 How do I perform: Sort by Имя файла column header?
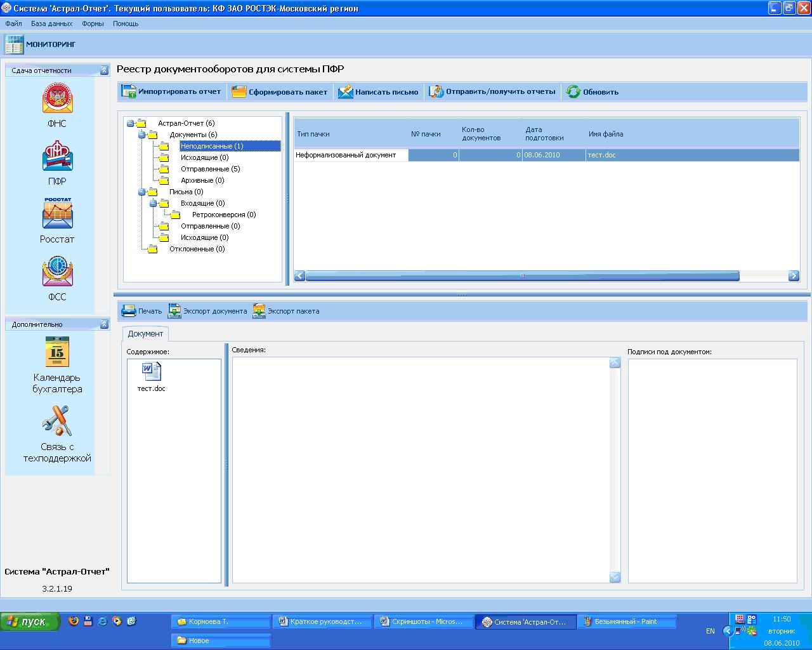(692, 134)
